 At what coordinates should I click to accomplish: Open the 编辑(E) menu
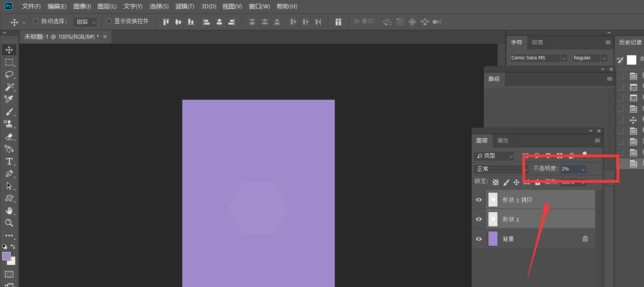(x=57, y=6)
